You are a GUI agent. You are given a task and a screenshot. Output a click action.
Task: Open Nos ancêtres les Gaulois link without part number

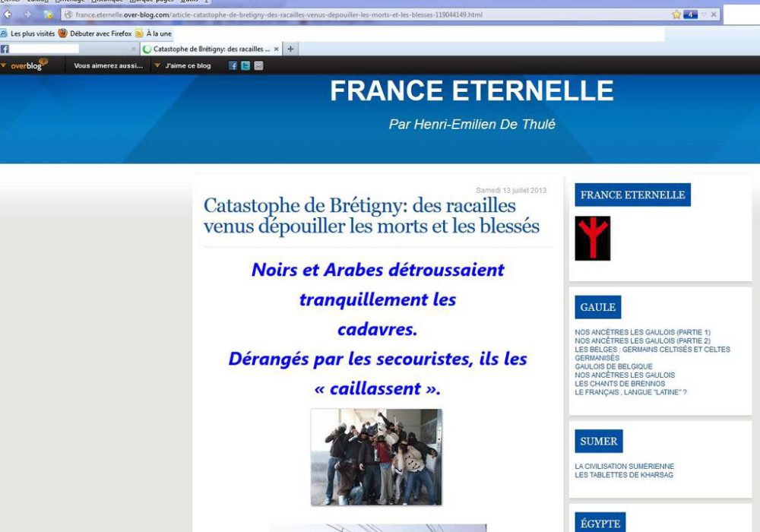[625, 375]
